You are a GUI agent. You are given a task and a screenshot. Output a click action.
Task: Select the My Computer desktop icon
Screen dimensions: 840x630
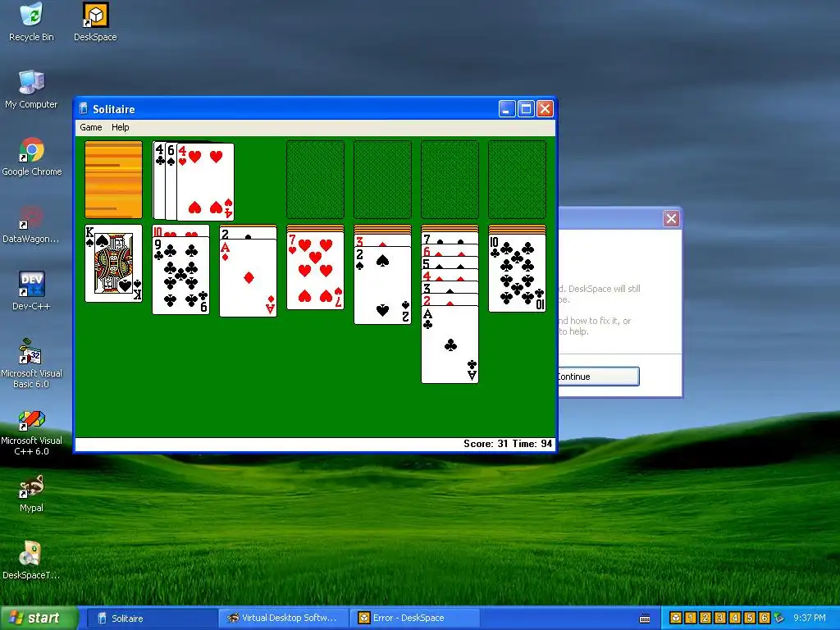tap(31, 89)
